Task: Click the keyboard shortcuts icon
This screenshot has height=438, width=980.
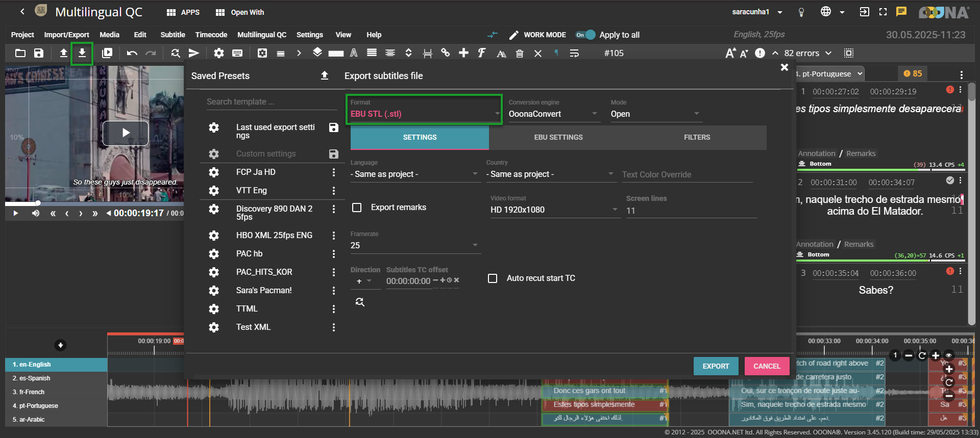Action: coord(237,53)
